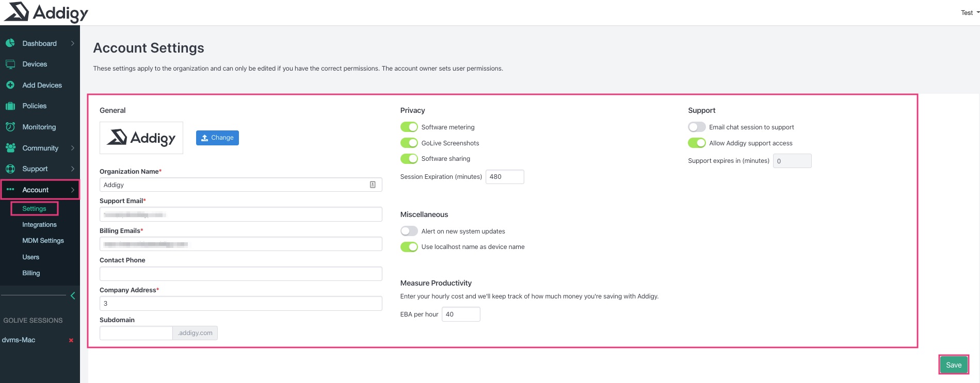
Task: Expand the Dashboard submenu chevron
Action: pyautogui.click(x=73, y=43)
